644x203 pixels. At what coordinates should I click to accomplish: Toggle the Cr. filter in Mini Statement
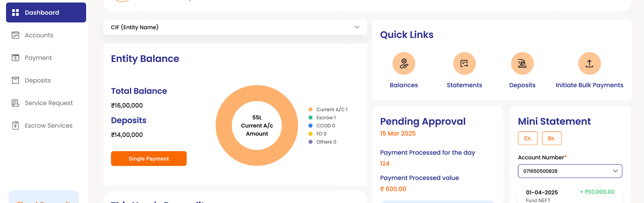528,138
